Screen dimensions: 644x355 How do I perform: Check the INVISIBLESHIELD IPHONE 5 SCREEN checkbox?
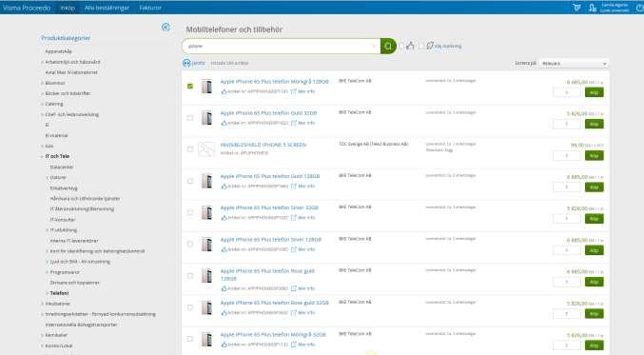(189, 149)
